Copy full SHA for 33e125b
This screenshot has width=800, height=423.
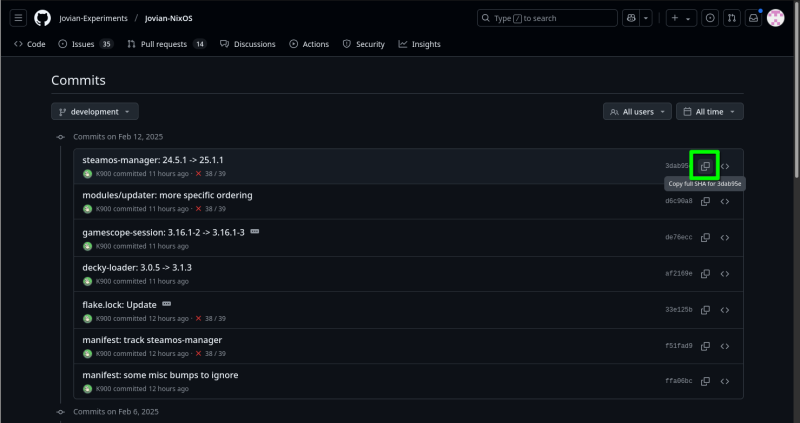(705, 310)
